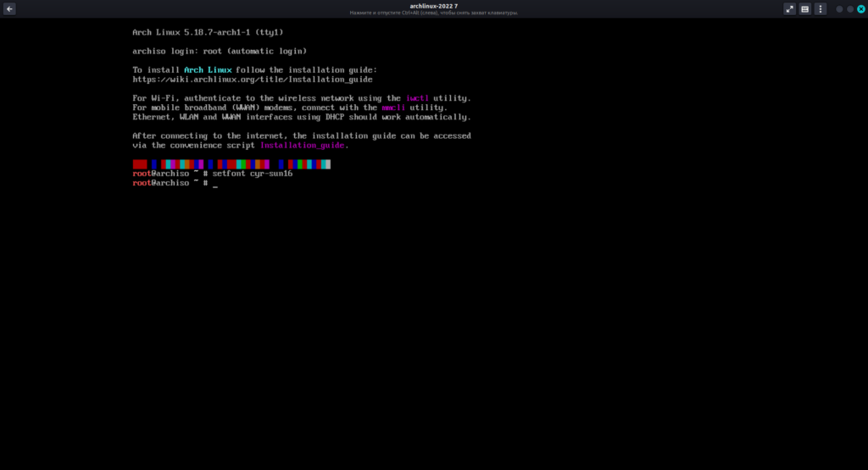The image size is (868, 470).
Task: Click the magenta mmcli utility name
Action: coord(393,108)
